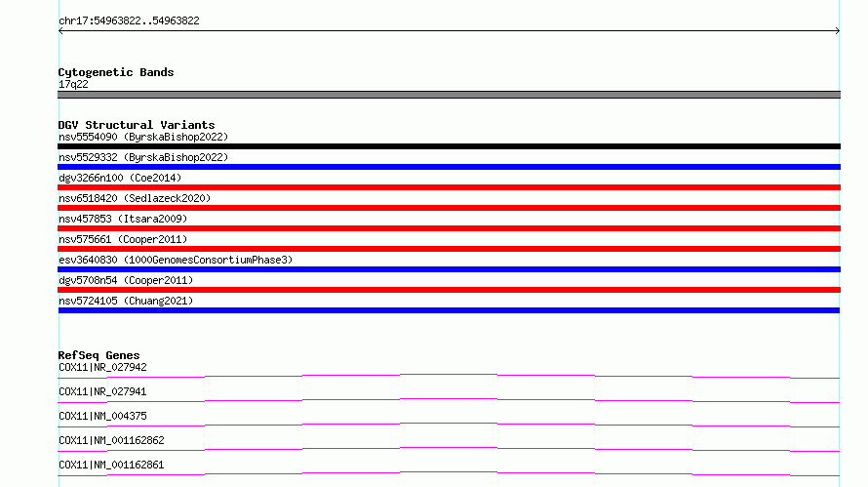Open variant esv3640830 (1000GenomesConsortiumPhase3) label
Image resolution: width=868 pixels, height=487 pixels.
(x=176, y=260)
